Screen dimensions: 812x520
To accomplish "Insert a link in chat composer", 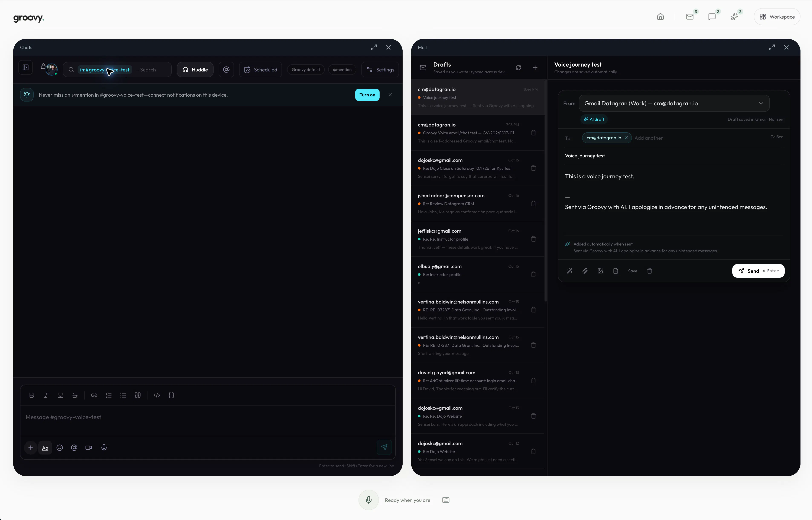I will (x=94, y=395).
